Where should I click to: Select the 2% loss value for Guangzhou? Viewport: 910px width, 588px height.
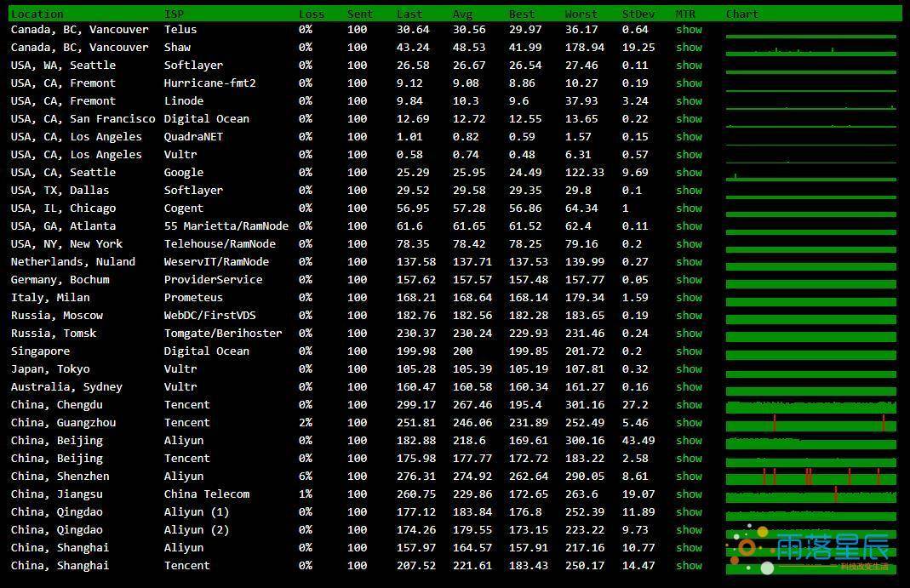tap(306, 423)
